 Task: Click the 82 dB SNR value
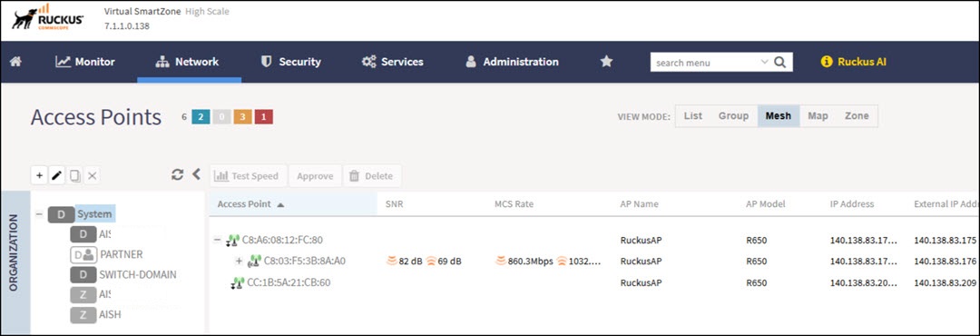(x=411, y=261)
